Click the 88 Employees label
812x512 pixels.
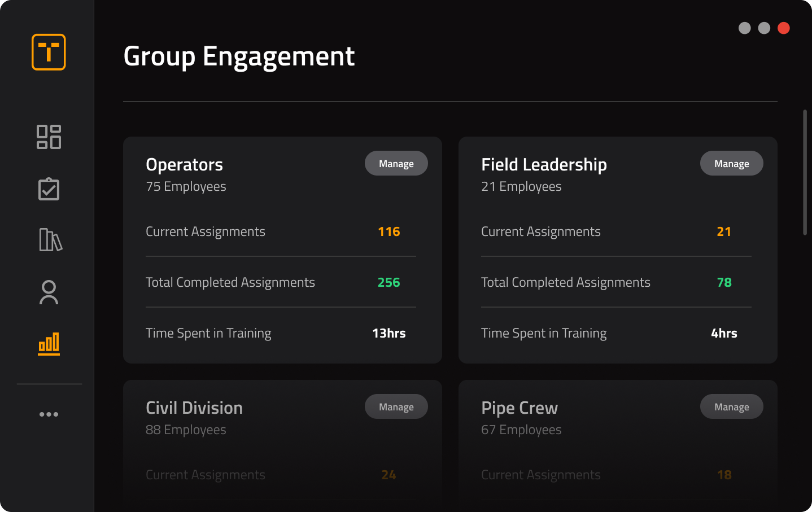click(186, 430)
